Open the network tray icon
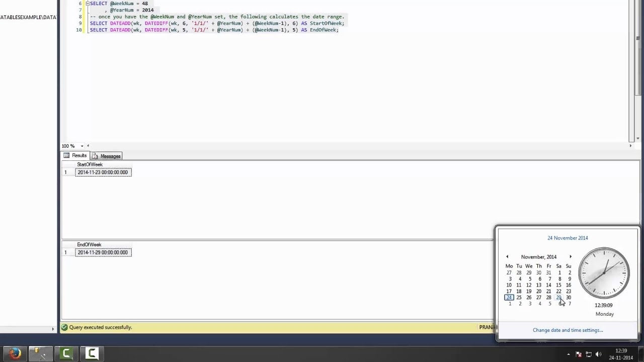Screen dimensions: 644x362 point(589,354)
